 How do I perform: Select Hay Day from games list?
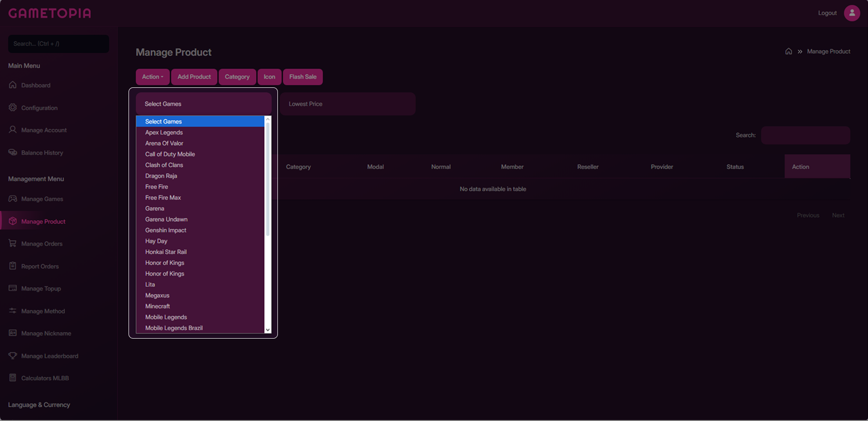click(200, 241)
